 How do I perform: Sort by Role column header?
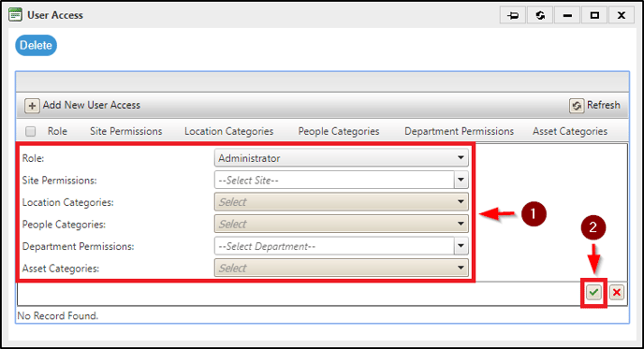click(57, 131)
